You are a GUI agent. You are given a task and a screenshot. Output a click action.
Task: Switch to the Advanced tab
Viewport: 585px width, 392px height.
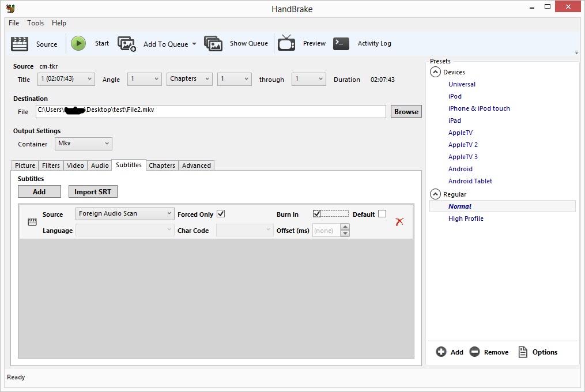click(x=196, y=165)
